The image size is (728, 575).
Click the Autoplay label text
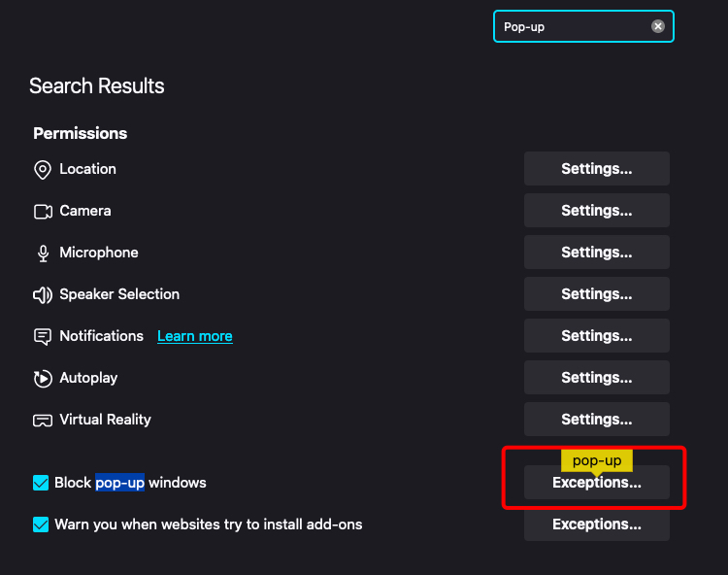click(x=88, y=378)
